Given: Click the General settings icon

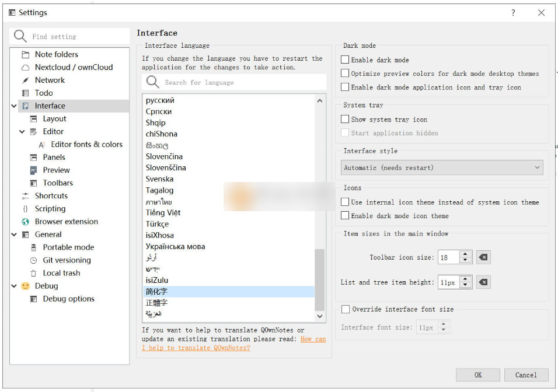Looking at the screenshot, I should pos(25,235).
